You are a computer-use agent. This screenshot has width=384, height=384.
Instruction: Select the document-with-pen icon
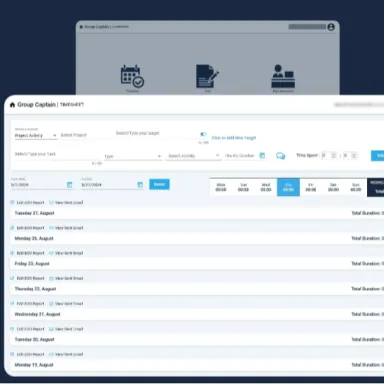coord(207,76)
